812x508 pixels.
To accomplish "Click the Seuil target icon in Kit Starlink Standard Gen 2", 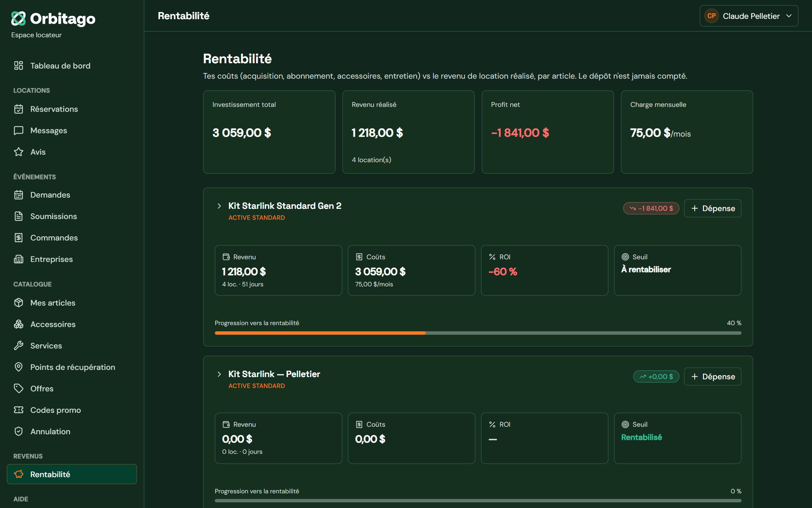I will (625, 257).
